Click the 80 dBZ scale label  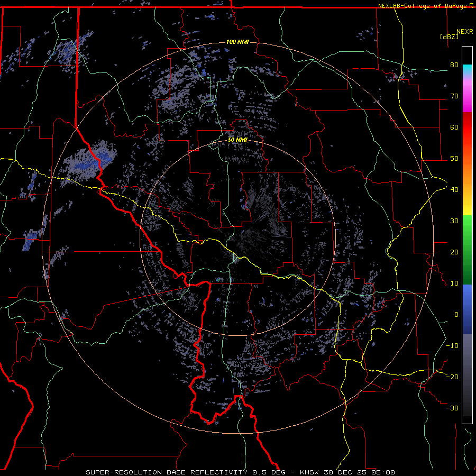coord(454,65)
